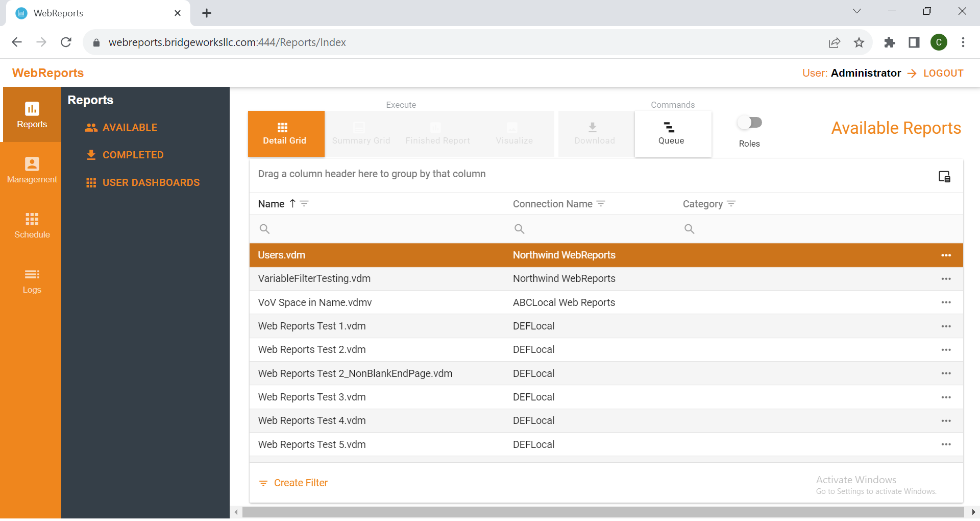Open options menu for Users.vdm row
The width and height of the screenshot is (980, 521).
click(946, 255)
